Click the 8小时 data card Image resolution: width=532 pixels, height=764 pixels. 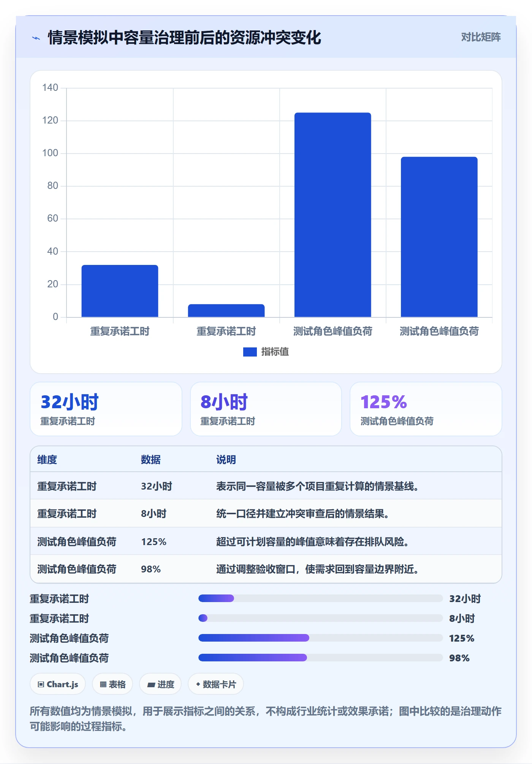click(266, 409)
